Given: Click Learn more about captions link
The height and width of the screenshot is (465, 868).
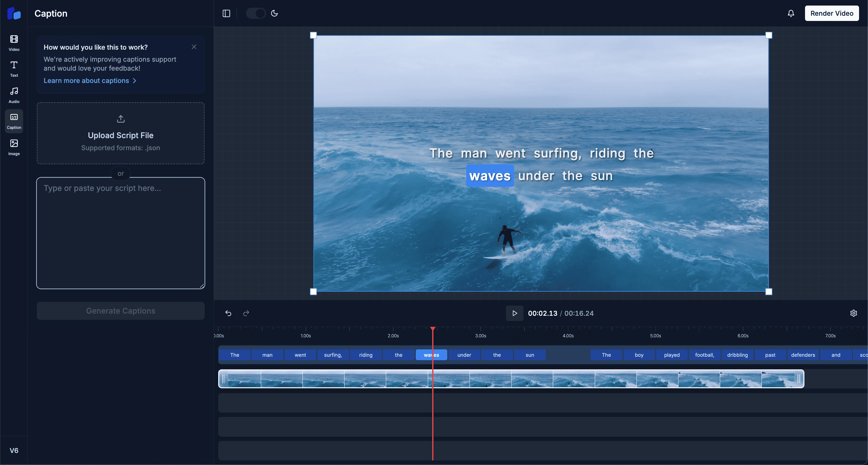Looking at the screenshot, I should tap(90, 80).
